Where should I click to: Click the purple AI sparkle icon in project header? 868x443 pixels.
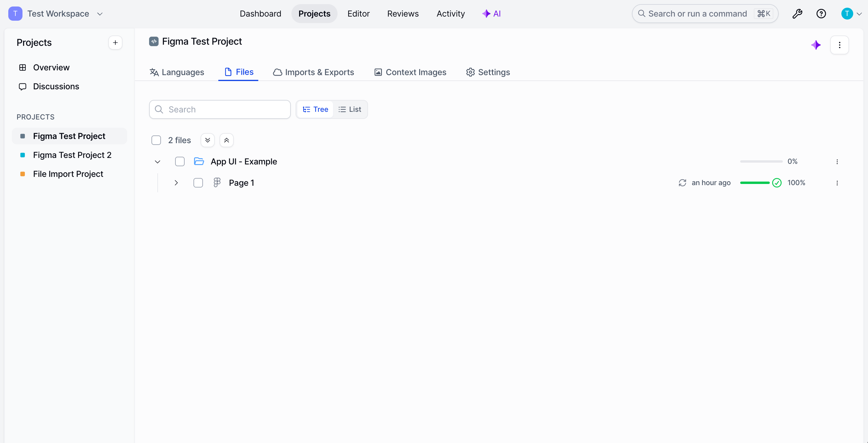pos(816,45)
